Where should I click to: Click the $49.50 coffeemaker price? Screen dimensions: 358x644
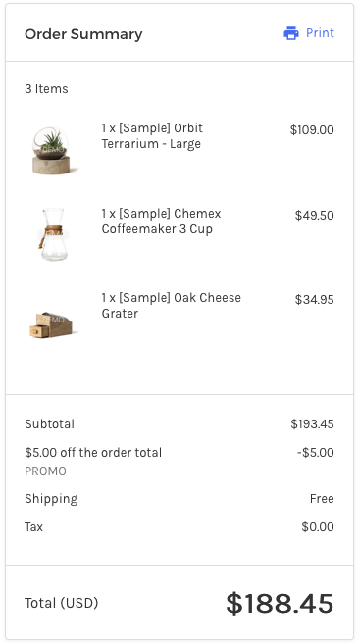click(x=315, y=216)
